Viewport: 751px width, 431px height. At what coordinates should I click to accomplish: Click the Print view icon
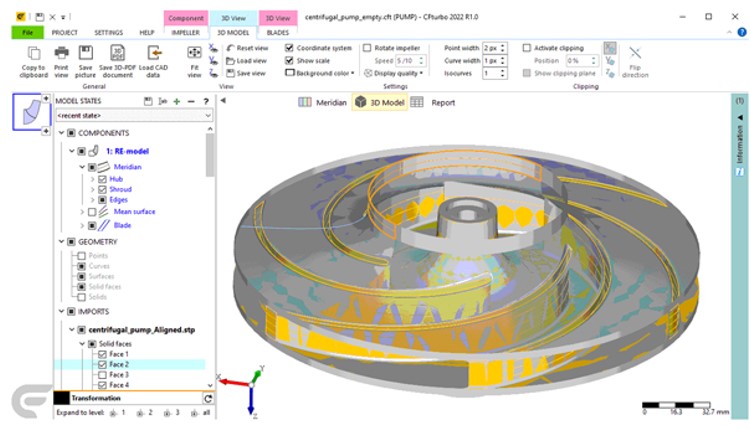62,53
